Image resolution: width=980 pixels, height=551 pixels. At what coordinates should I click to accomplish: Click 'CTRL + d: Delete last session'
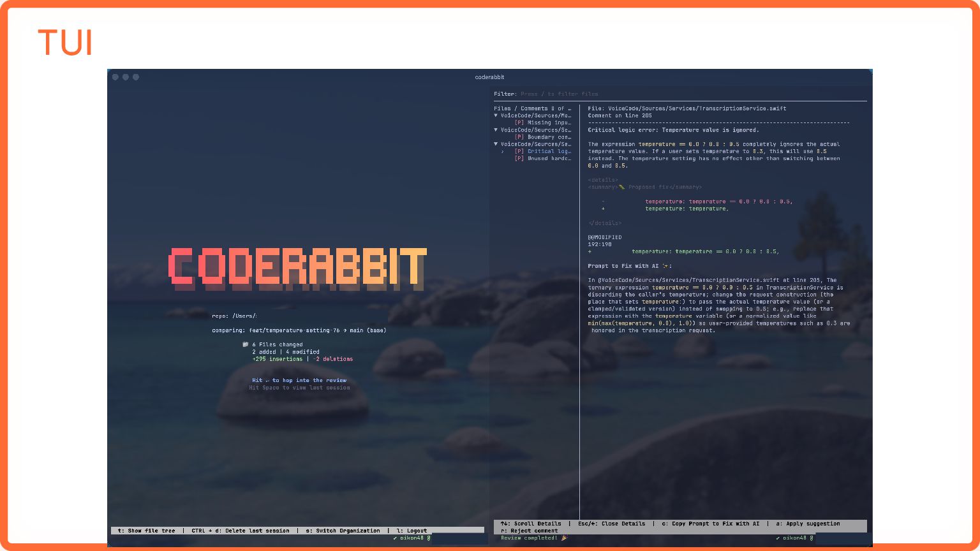[241, 531]
